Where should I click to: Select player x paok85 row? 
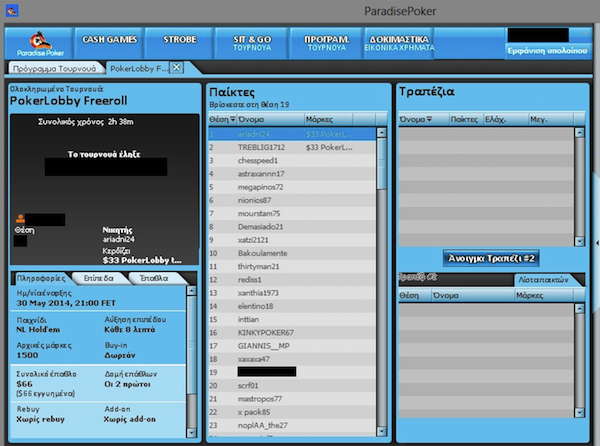tap(292, 412)
